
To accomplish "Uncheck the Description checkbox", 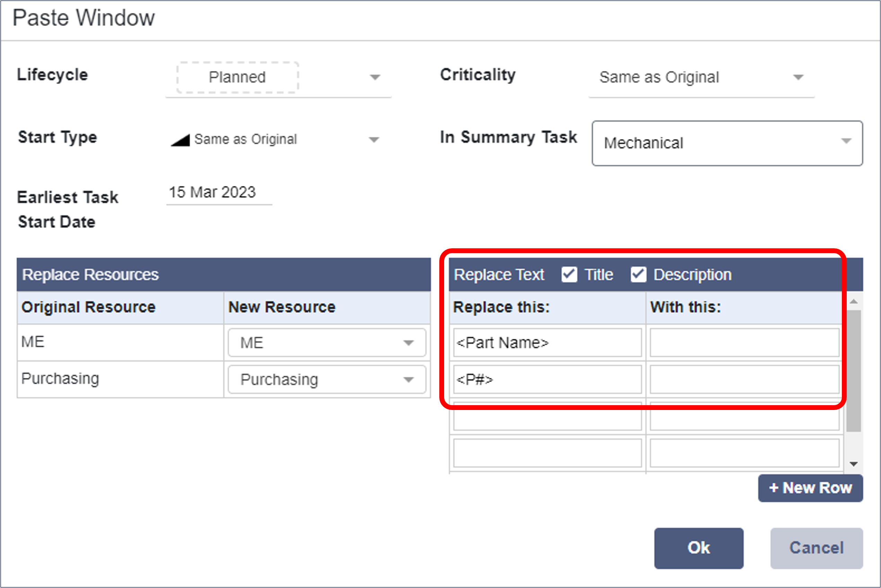I will click(638, 275).
